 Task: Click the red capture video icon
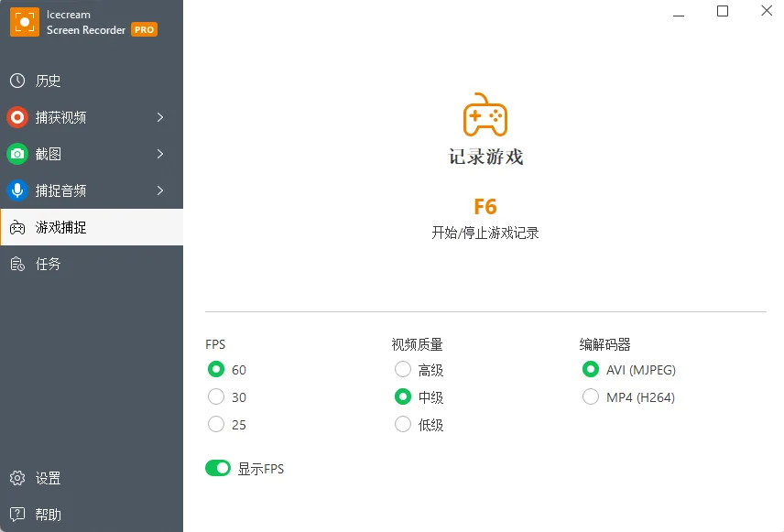(x=17, y=117)
